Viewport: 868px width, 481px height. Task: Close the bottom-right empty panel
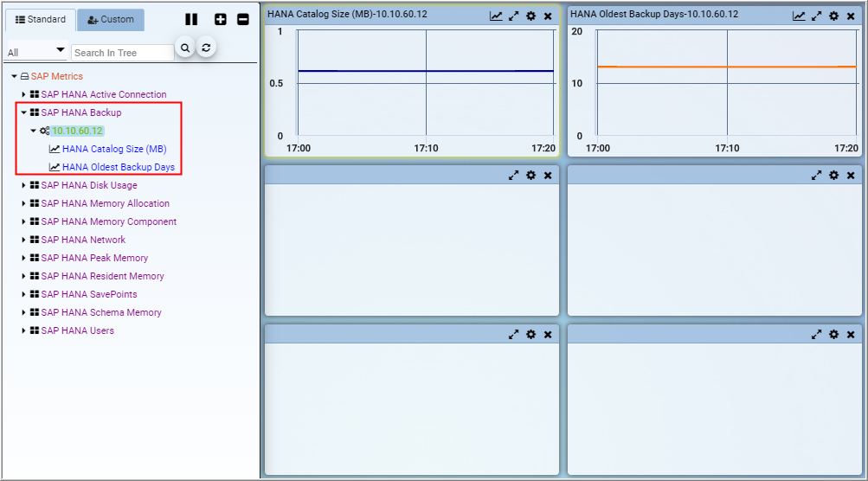click(851, 334)
